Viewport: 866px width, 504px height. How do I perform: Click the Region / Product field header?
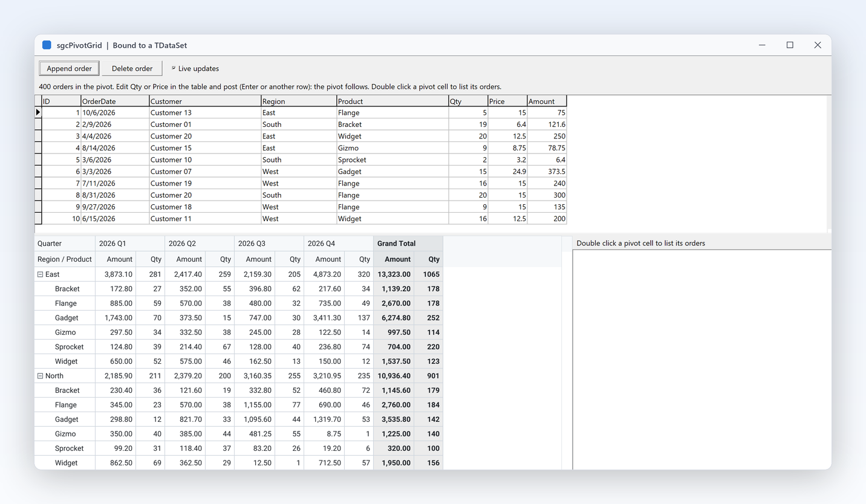pyautogui.click(x=65, y=259)
